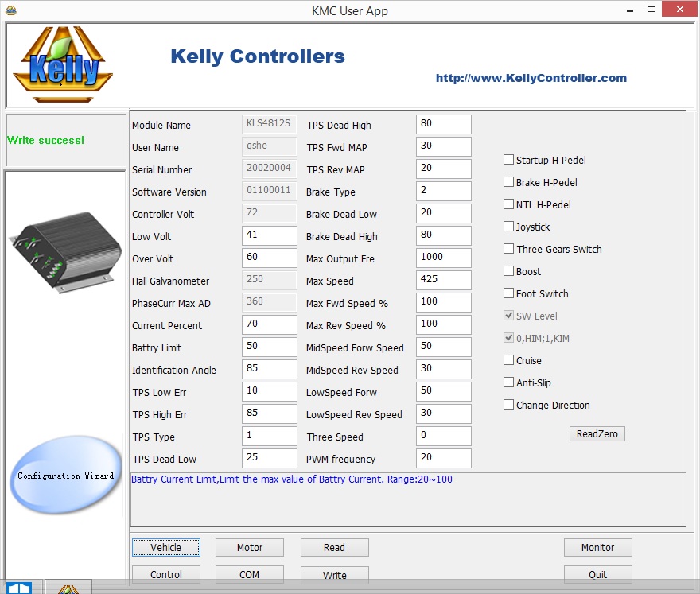Click the COM button
The width and height of the screenshot is (700, 594).
point(250,574)
